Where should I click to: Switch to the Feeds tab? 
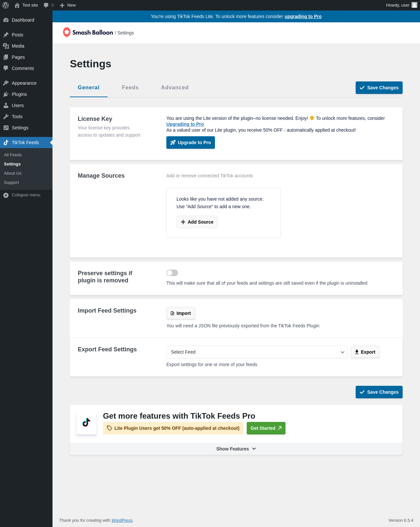point(130,88)
